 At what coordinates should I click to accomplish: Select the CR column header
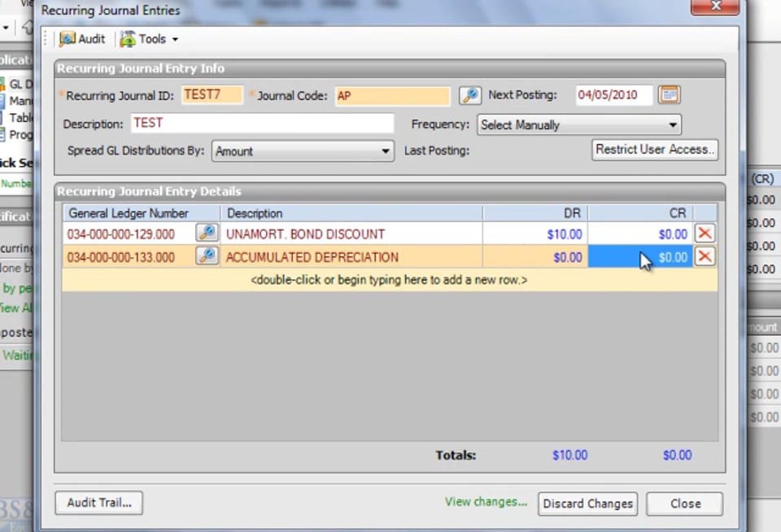(640, 213)
